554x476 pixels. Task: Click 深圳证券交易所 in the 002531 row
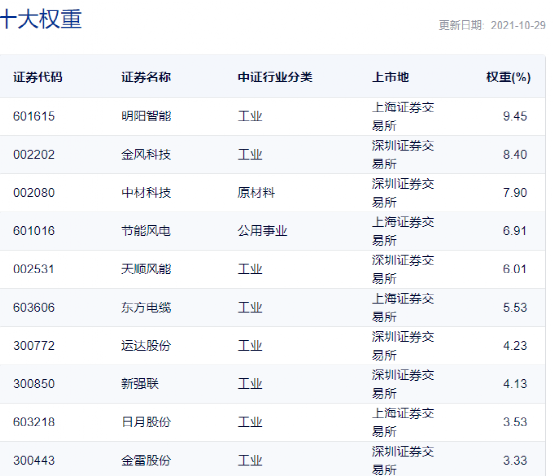[x=403, y=269]
